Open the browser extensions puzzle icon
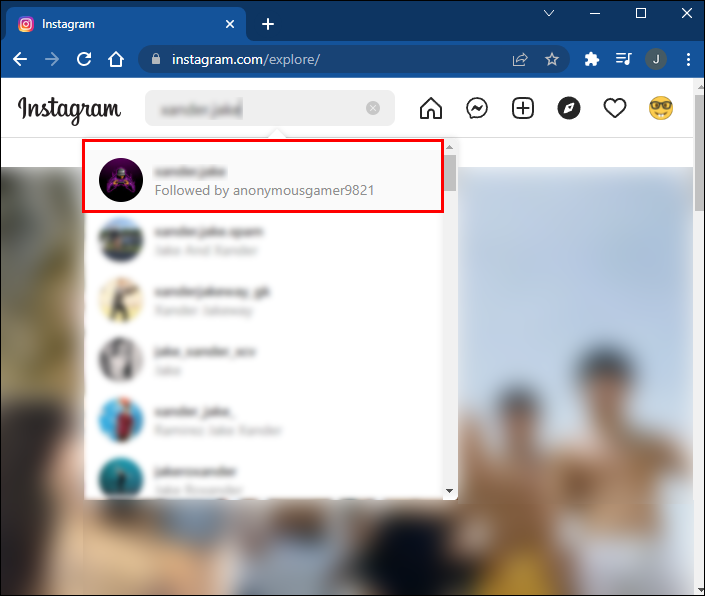Screen dimensions: 705x596 pyautogui.click(x=592, y=59)
